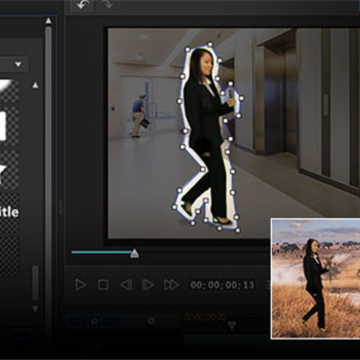This screenshot has height=360, width=360.
Task: Click the Fast Forward button
Action: coord(171,285)
